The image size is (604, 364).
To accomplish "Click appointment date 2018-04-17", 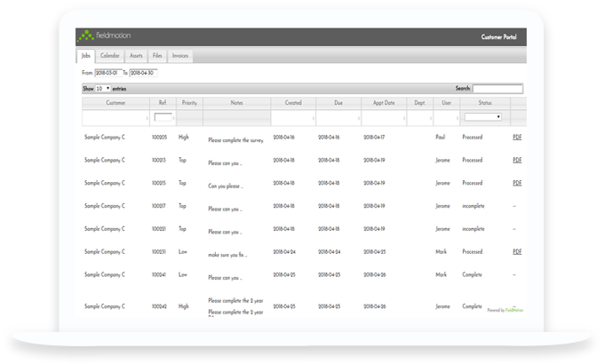I will pyautogui.click(x=374, y=137).
